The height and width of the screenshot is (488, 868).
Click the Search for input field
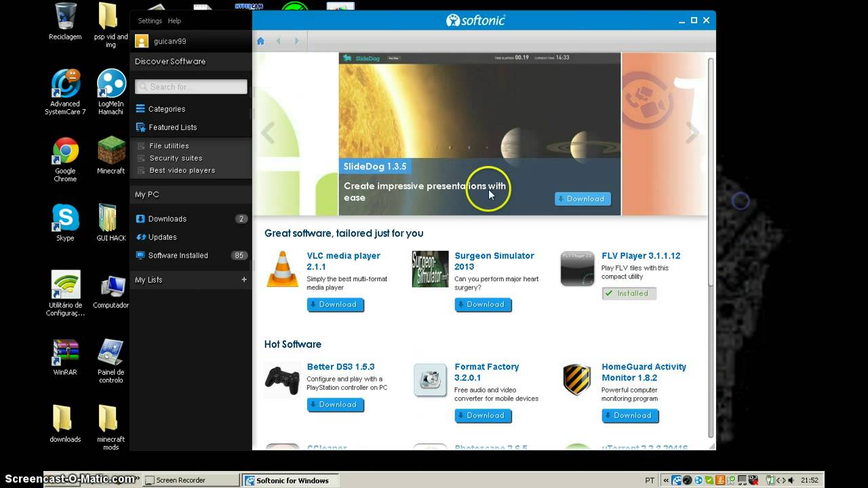click(x=191, y=87)
